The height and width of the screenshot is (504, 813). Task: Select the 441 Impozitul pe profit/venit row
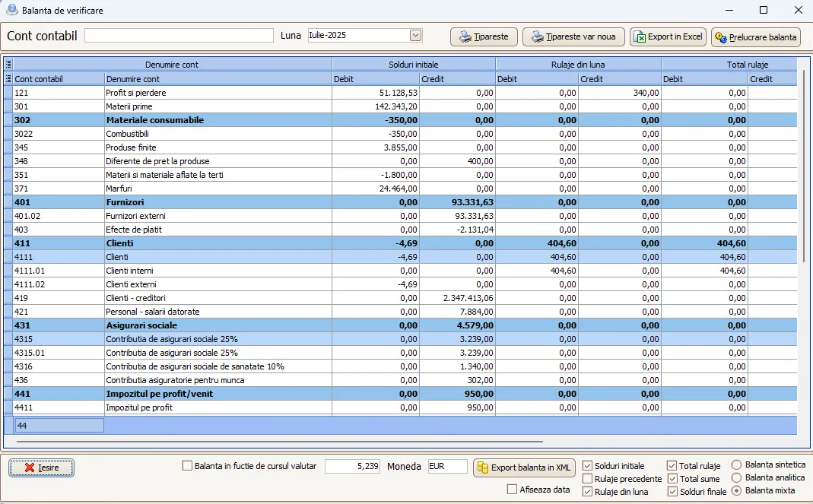click(x=400, y=394)
